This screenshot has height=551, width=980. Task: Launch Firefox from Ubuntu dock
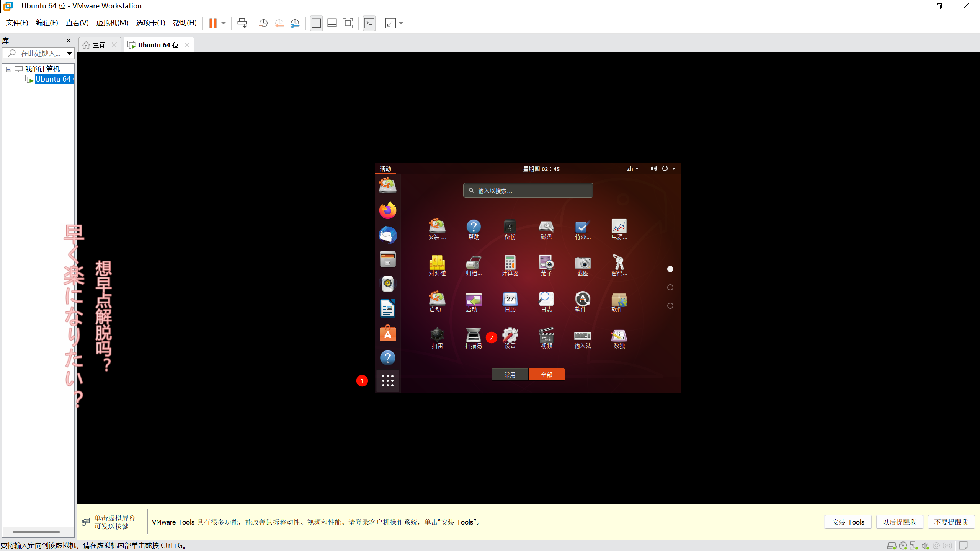(387, 210)
